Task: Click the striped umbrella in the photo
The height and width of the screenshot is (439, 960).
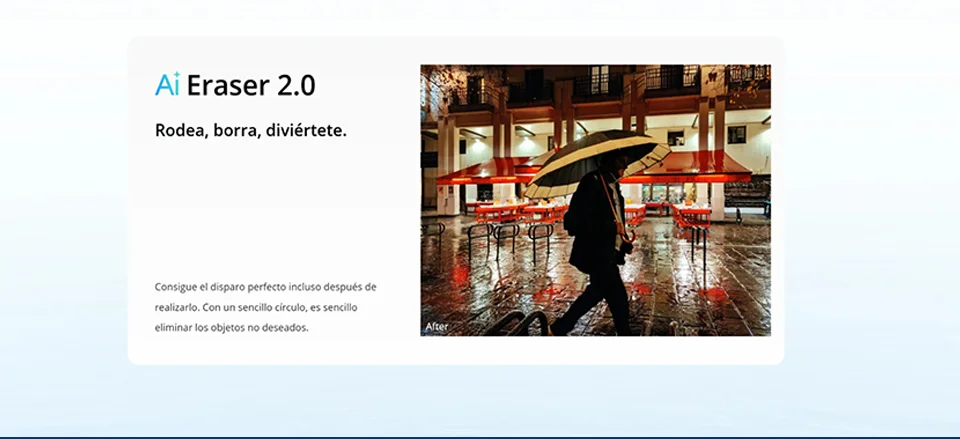Action: tap(597, 160)
